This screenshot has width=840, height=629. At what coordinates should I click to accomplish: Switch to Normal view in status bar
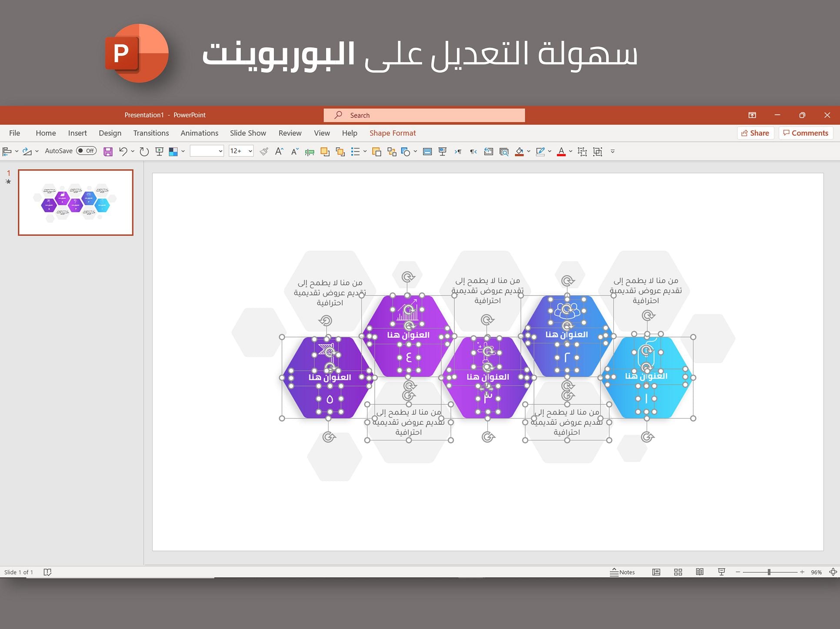click(x=656, y=572)
